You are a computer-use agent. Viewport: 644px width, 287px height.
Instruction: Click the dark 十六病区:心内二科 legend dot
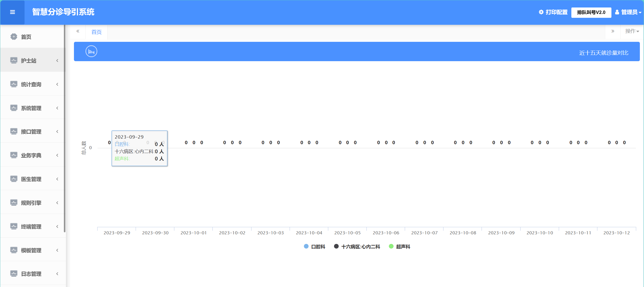(336, 246)
